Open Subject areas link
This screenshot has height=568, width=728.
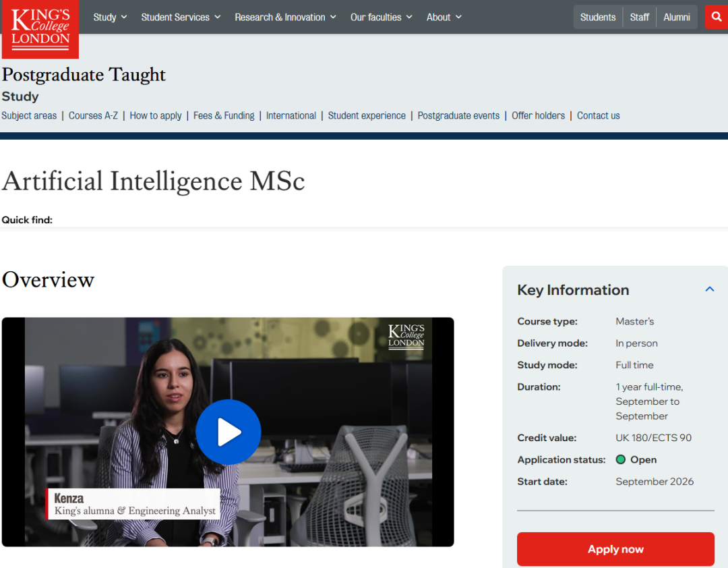29,115
